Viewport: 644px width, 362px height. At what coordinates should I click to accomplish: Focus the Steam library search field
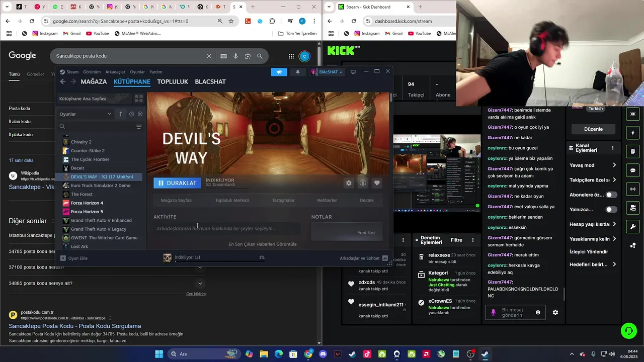(96, 127)
